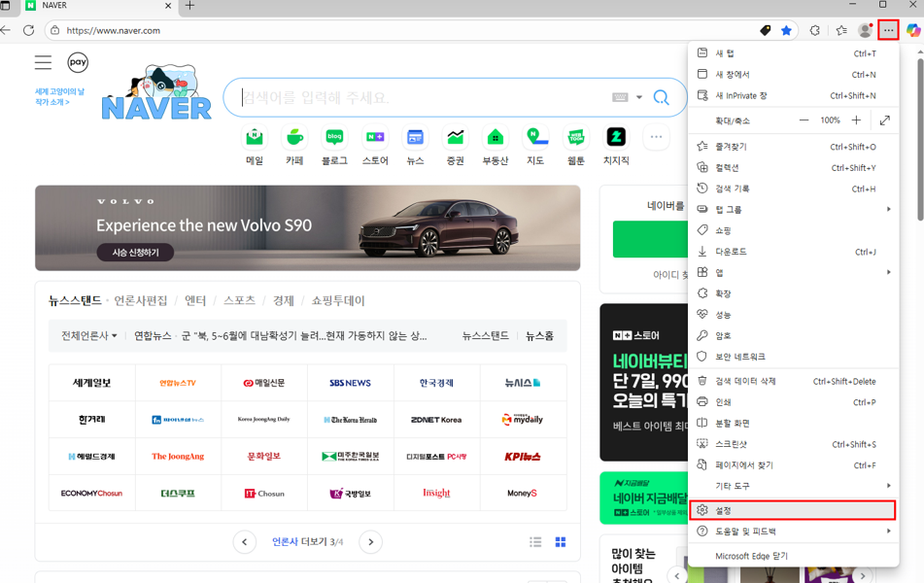Open the Copilot icon in toolbar
The width and height of the screenshot is (924, 583).
pos(913,30)
